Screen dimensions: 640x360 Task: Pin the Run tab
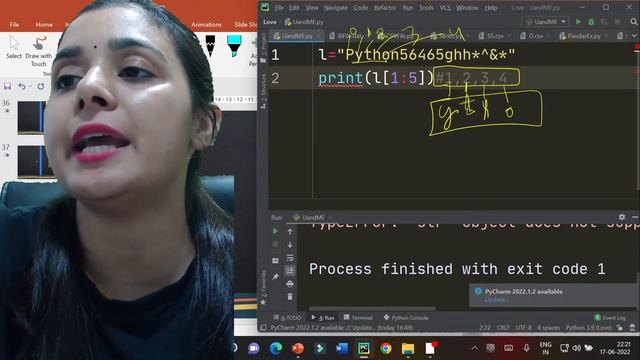pos(275,277)
